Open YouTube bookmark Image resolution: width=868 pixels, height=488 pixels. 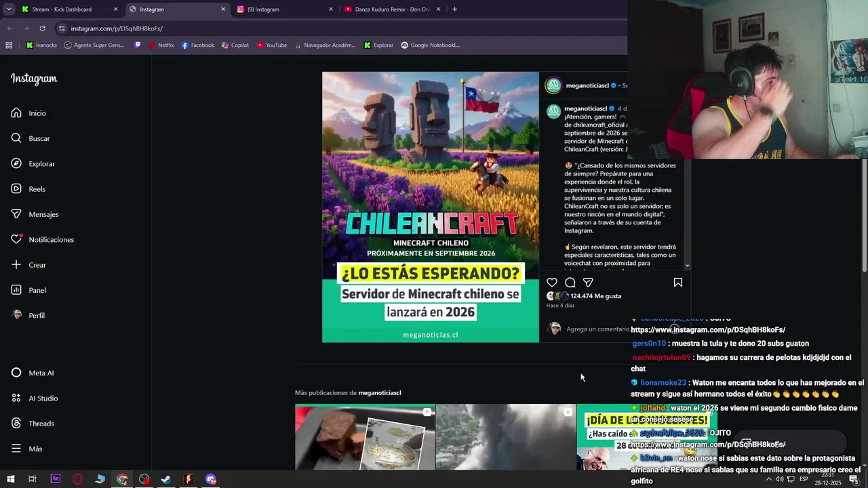coord(272,45)
